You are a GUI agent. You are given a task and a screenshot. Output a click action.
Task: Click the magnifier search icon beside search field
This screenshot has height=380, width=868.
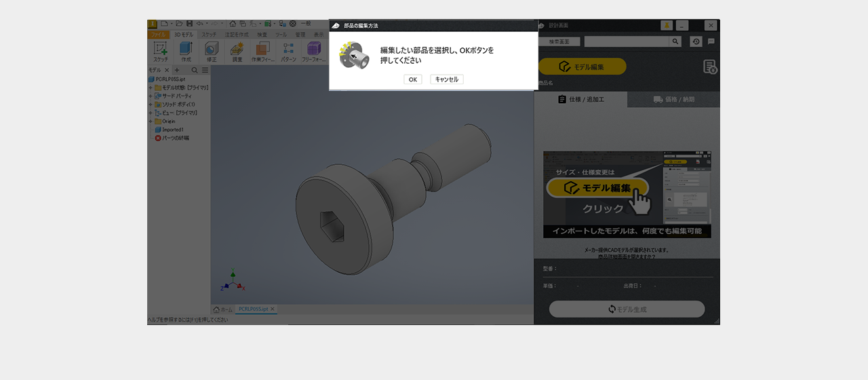pos(675,41)
